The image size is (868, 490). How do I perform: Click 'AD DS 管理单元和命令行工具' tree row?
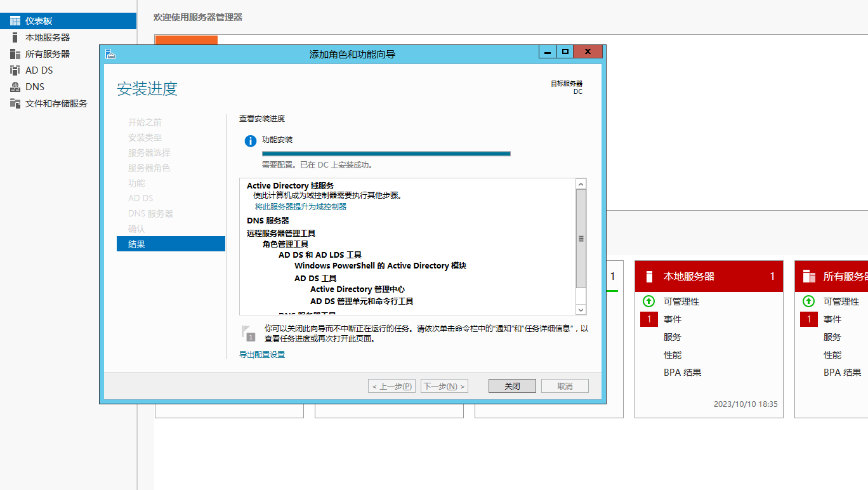tap(362, 301)
